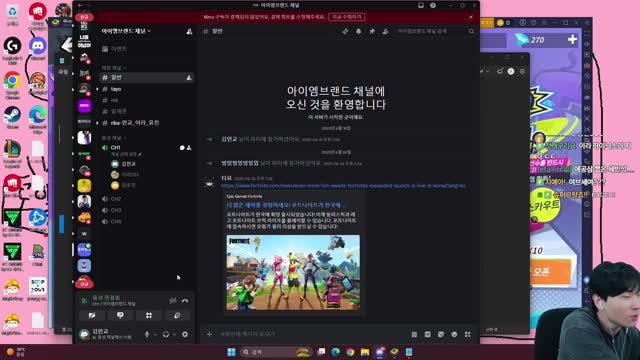Open soundboard button in voice panel

pyautogui.click(x=177, y=316)
